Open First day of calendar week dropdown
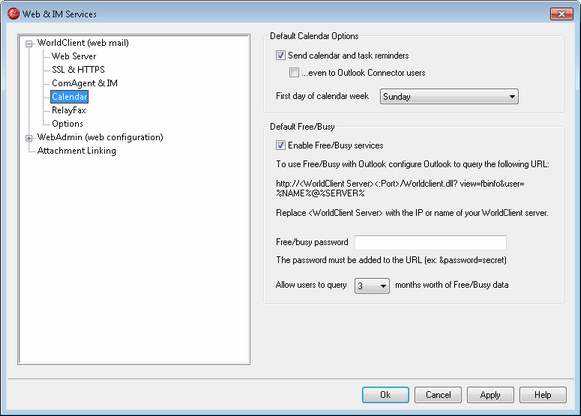 coord(449,97)
